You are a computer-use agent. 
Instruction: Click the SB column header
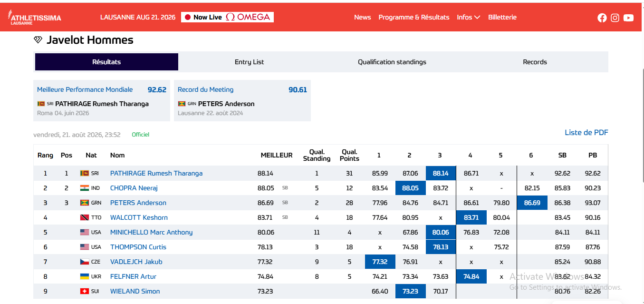[x=562, y=155]
